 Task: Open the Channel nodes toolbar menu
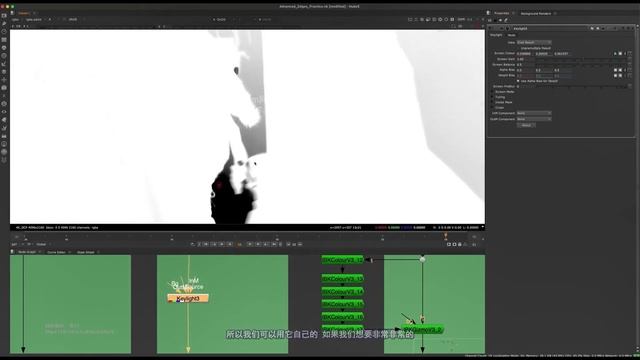4,40
